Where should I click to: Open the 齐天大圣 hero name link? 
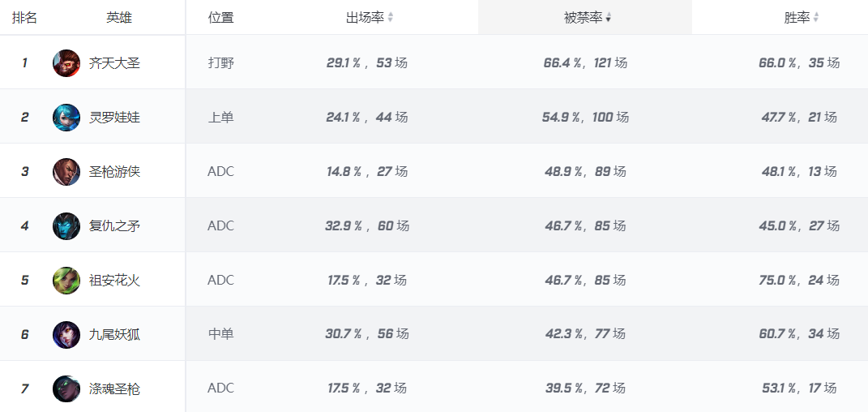point(114,63)
